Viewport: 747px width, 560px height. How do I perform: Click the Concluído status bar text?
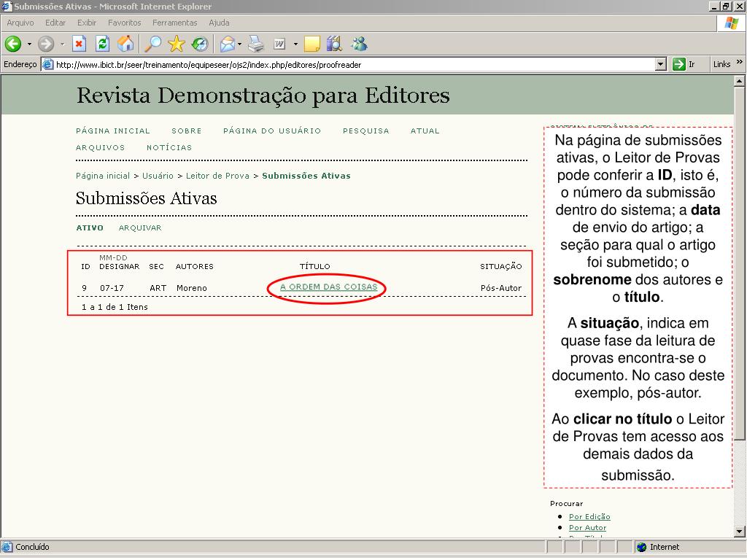(32, 547)
